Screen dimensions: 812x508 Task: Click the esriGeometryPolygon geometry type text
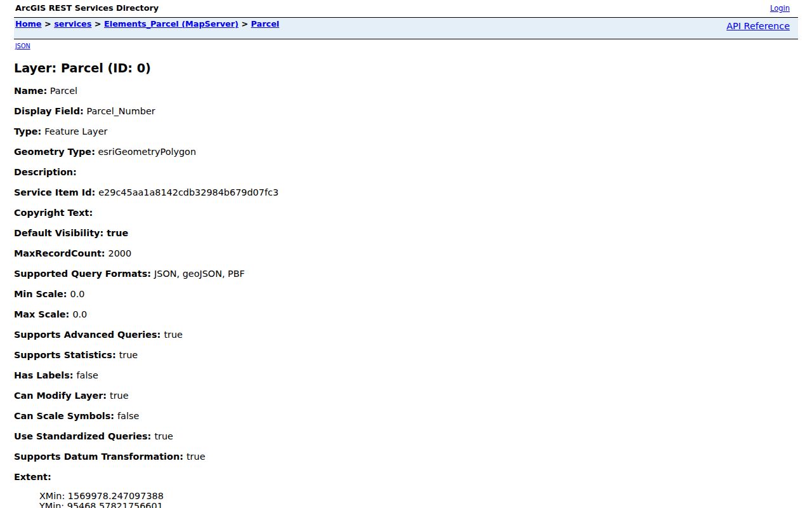[147, 152]
